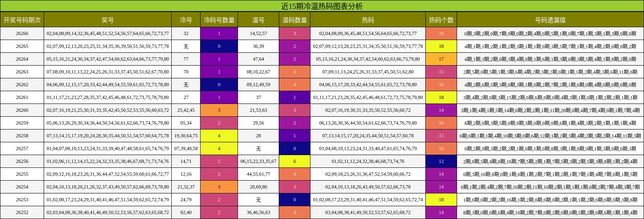Select yellow warm count 6 in row 26256
Image resolution: width=644 pixels, height=219 pixels.
[295, 161]
